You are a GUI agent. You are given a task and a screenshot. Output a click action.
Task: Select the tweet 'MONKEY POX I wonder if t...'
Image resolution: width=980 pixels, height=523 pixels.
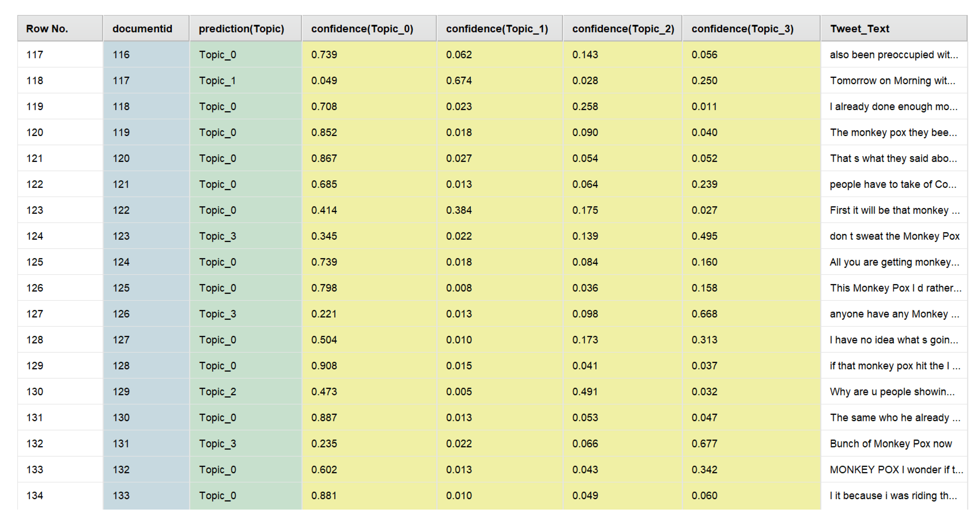pyautogui.click(x=896, y=470)
